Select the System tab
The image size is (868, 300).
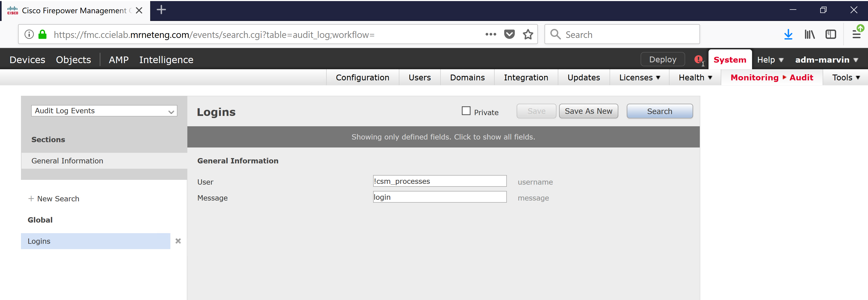point(730,60)
